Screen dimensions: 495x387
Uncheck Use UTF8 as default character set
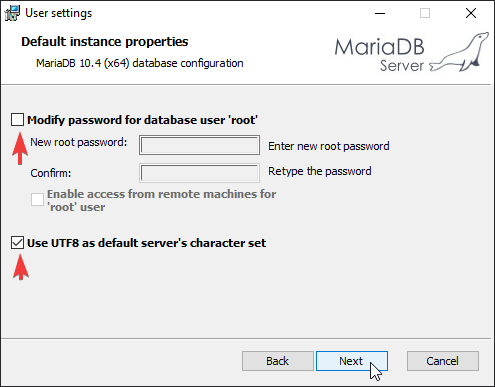click(x=17, y=243)
